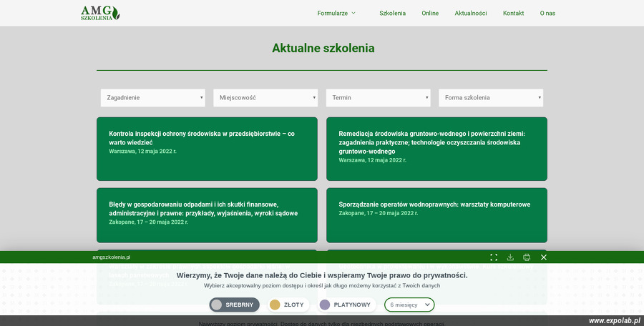Open the Online menu item
The image size is (644, 326).
tap(430, 13)
